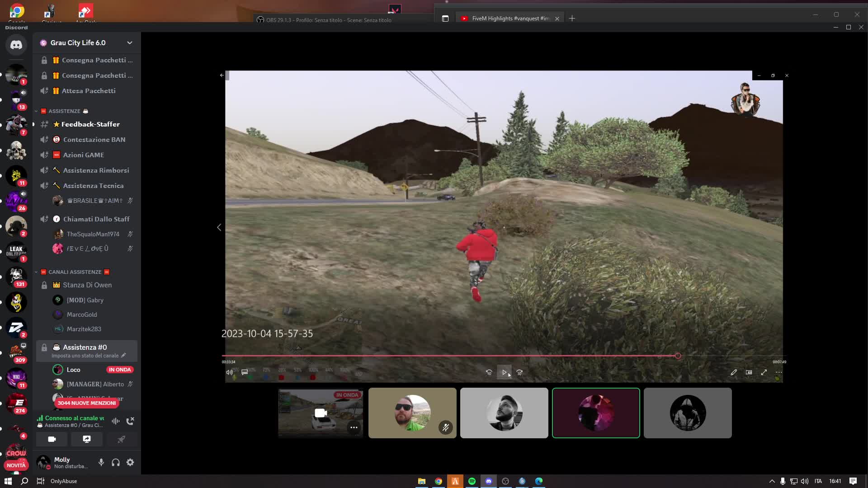This screenshot has height=488, width=868.
Task: Open noise suppression options
Action: [116, 421]
